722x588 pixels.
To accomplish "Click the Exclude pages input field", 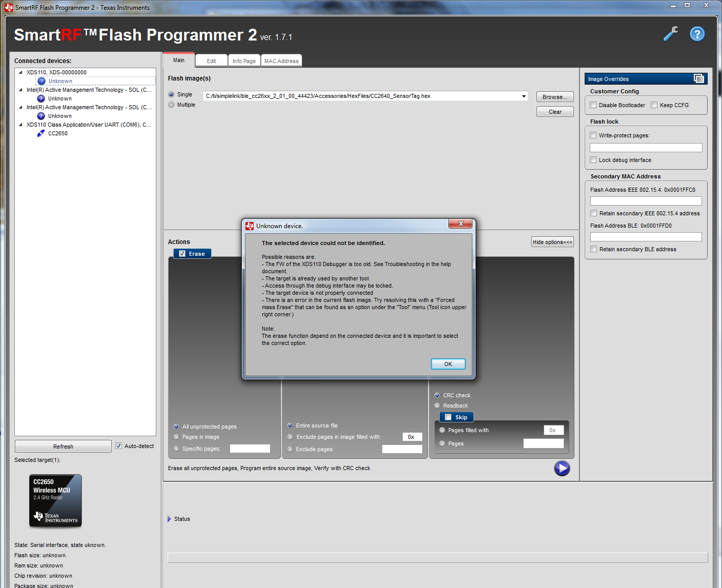I will (x=402, y=449).
